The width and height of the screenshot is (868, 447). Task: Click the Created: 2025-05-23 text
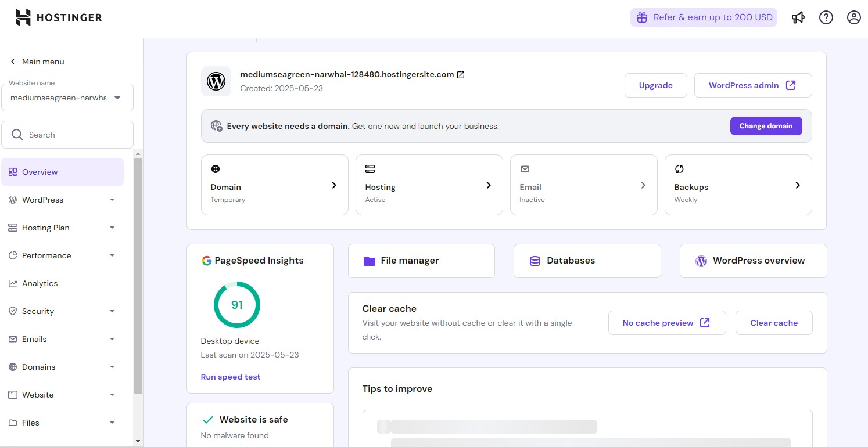(282, 89)
